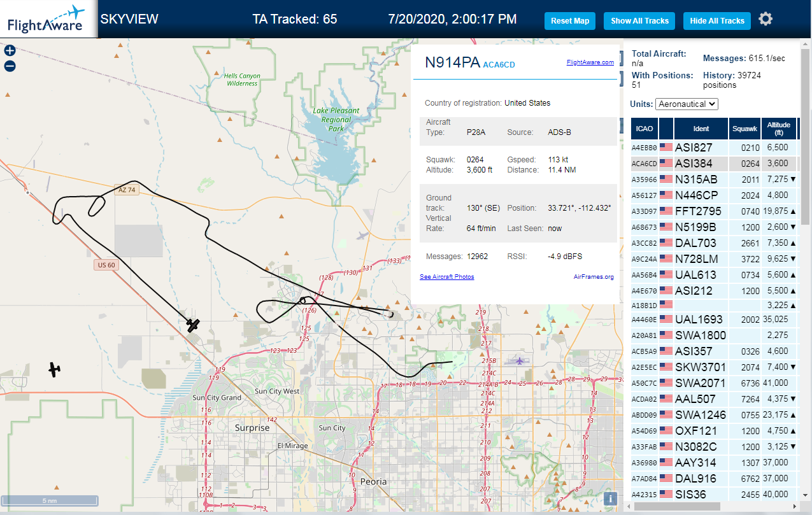The height and width of the screenshot is (515, 812).
Task: Click ICAO code A20A81 in the table
Action: (x=644, y=335)
